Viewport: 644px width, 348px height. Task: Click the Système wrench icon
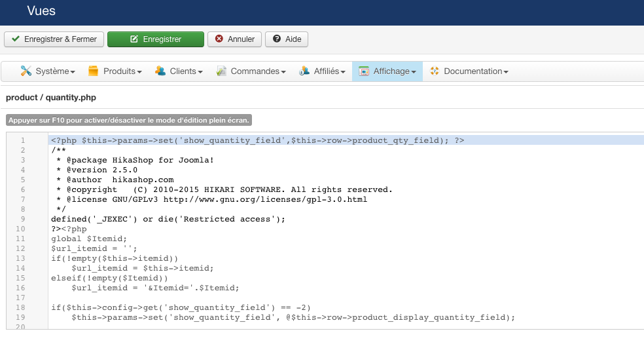(x=26, y=71)
